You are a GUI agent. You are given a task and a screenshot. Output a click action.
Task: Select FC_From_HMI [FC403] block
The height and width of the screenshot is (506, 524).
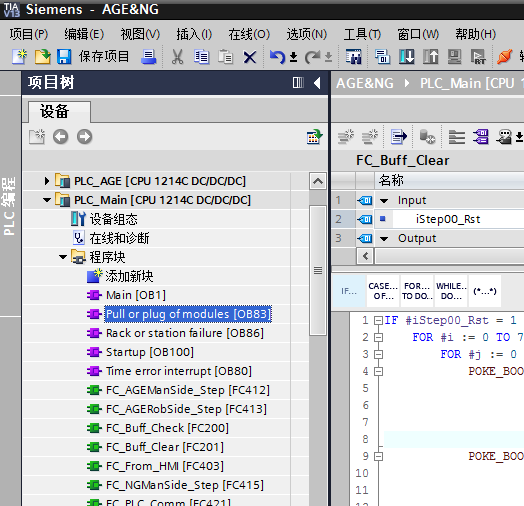coord(165,466)
